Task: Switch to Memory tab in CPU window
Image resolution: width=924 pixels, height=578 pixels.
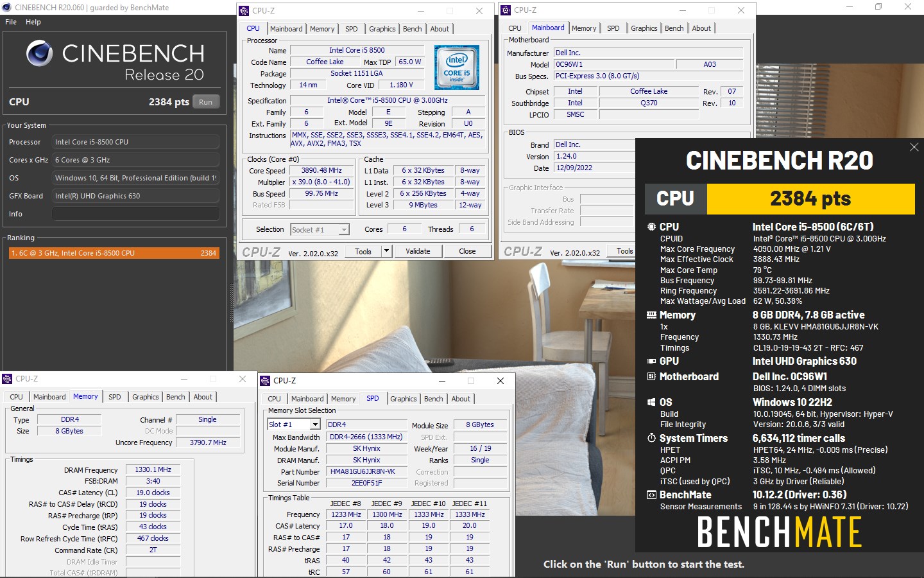Action: [x=322, y=29]
